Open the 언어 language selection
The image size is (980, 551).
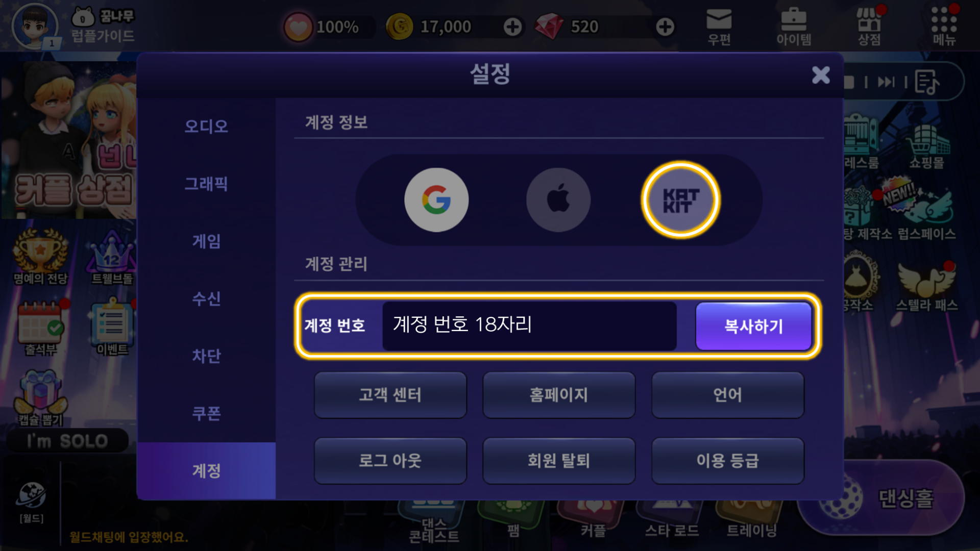pyautogui.click(x=728, y=395)
